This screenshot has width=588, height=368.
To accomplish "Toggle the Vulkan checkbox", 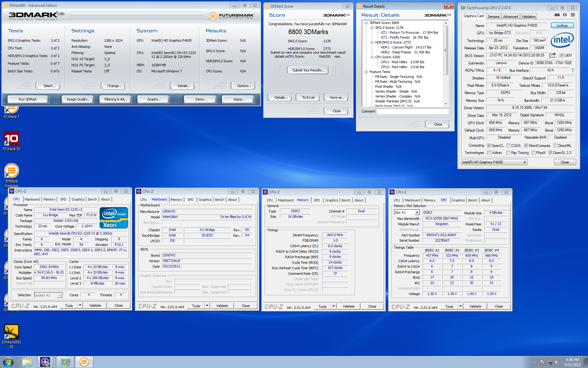I will pos(489,153).
